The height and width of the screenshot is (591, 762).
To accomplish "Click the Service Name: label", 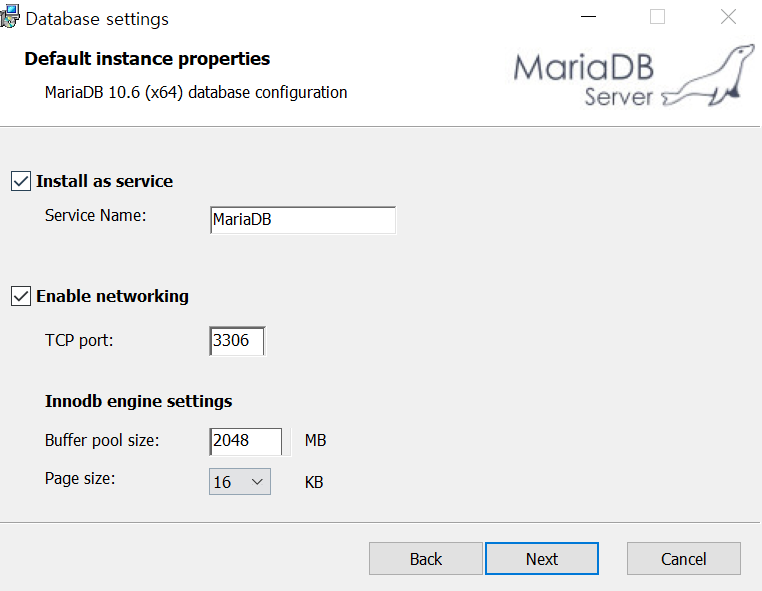I will click(95, 215).
